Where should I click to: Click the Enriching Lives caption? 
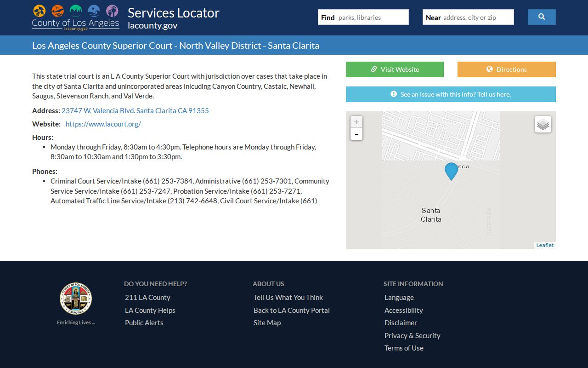click(x=76, y=322)
